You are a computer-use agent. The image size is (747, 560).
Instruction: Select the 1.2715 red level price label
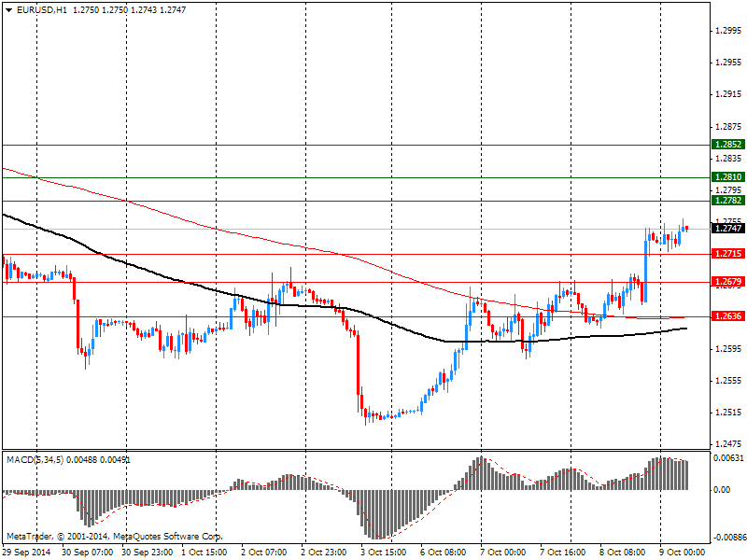point(728,253)
